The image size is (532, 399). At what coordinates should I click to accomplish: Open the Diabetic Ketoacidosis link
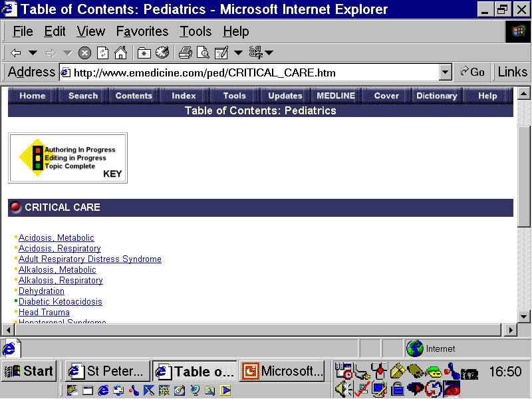click(61, 302)
